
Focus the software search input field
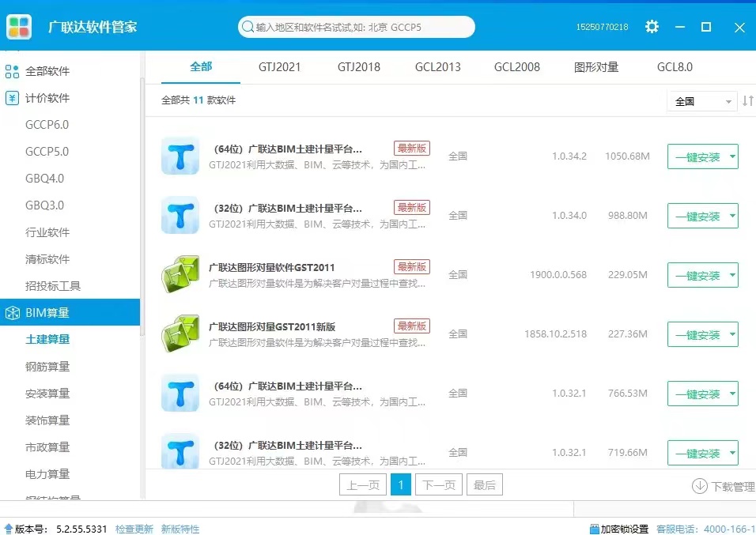tap(357, 27)
